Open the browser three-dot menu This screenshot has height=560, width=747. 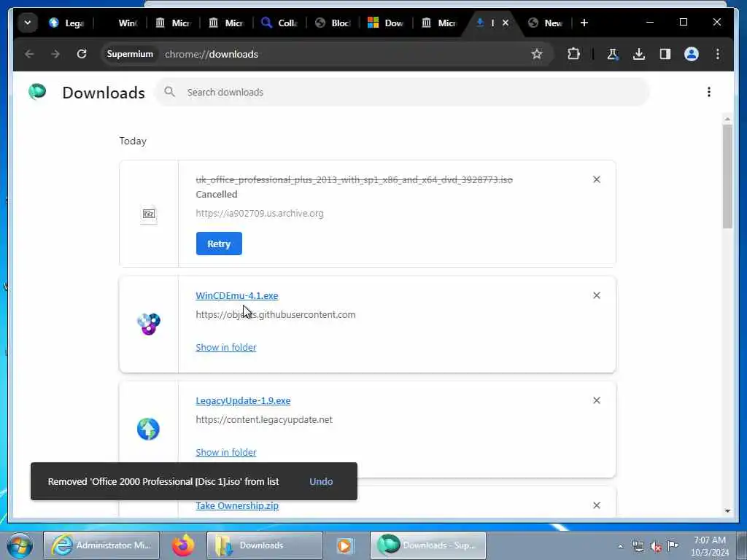718,54
